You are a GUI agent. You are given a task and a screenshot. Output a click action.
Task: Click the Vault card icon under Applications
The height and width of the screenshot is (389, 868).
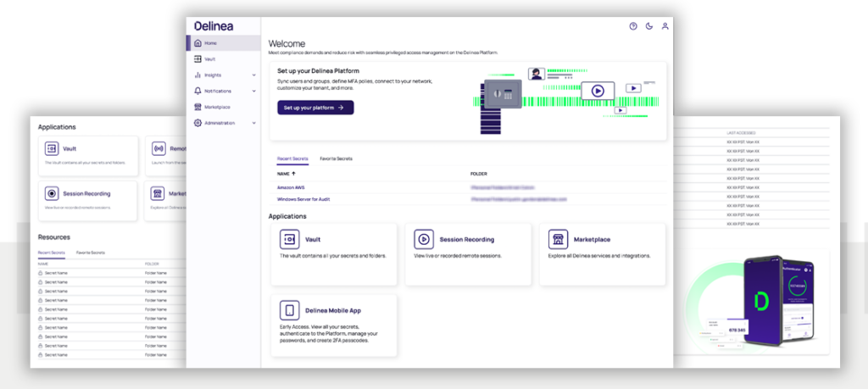pyautogui.click(x=290, y=240)
